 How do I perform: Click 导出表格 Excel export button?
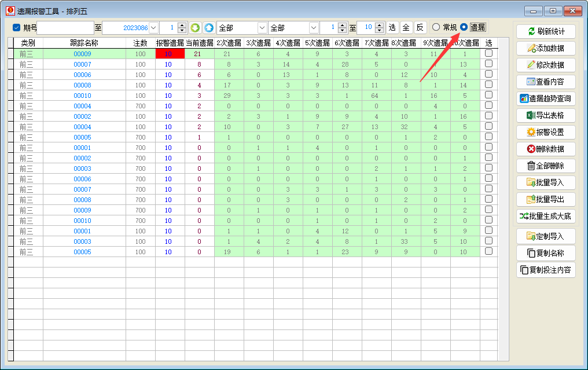[546, 115]
